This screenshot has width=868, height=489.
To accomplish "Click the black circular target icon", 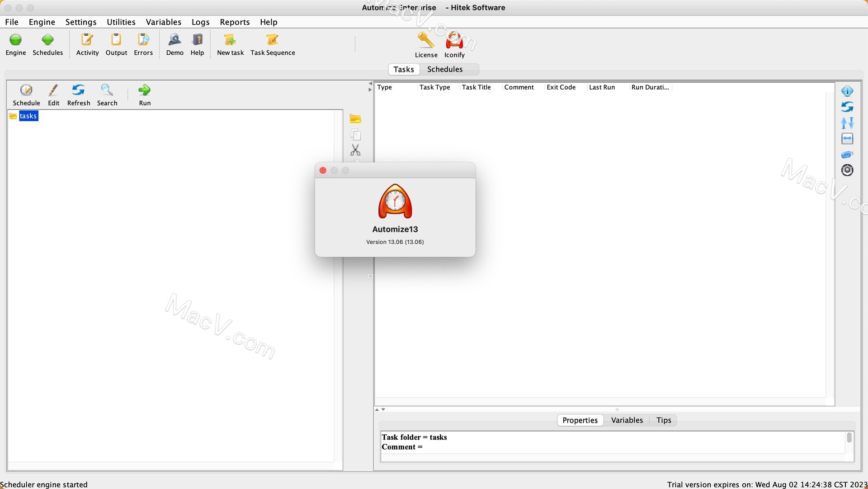I will pos(847,170).
